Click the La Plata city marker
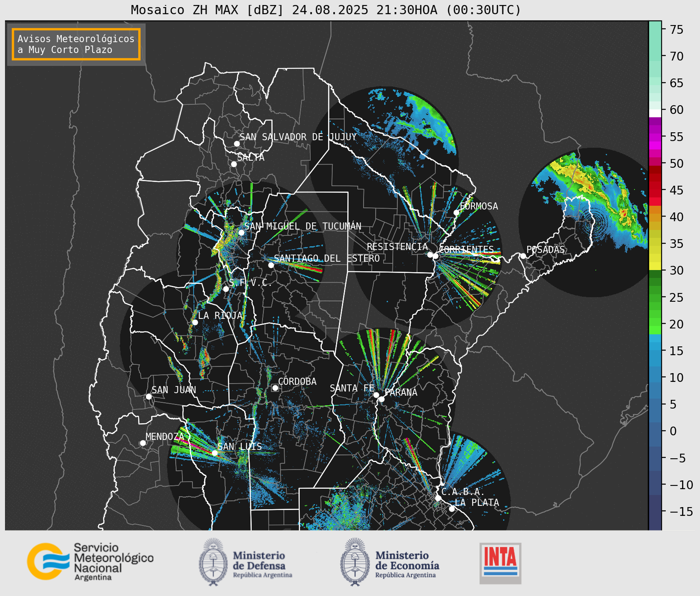 (452, 508)
